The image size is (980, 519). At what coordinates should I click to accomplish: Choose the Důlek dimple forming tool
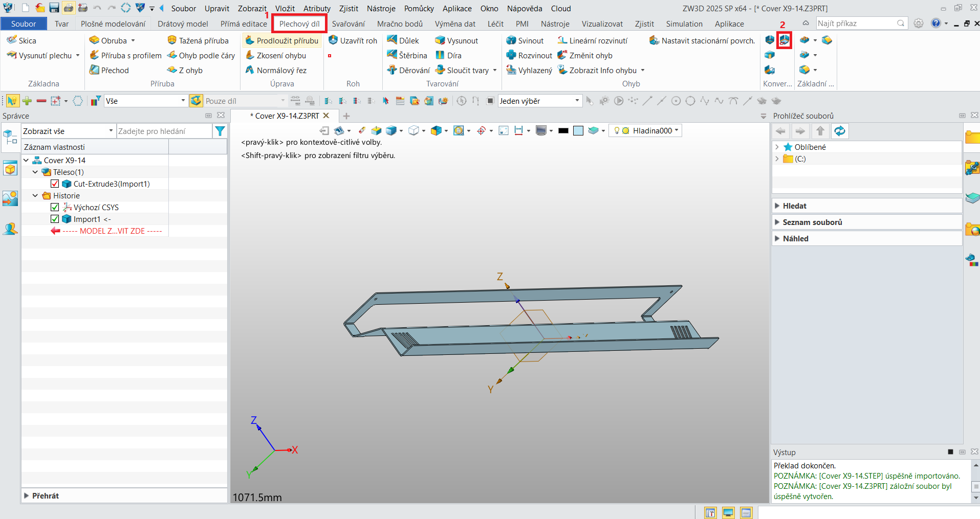pyautogui.click(x=403, y=40)
